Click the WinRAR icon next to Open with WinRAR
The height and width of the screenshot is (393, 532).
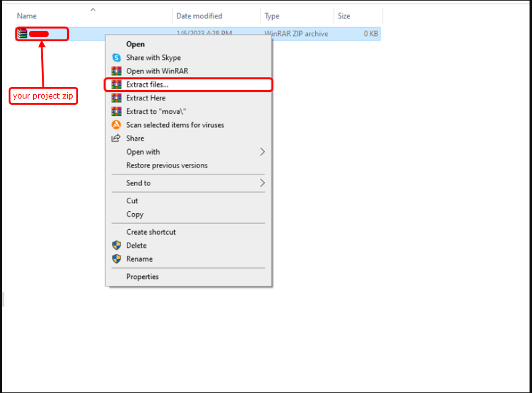coord(116,71)
